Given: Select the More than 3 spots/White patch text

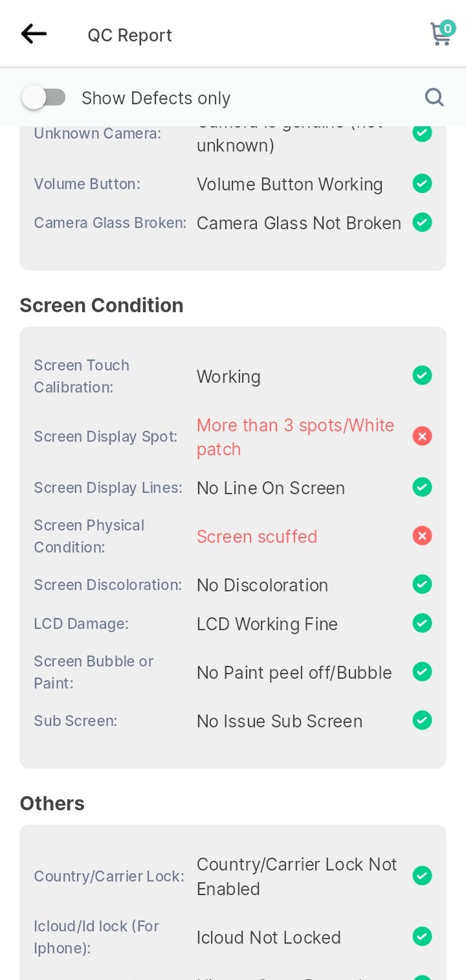Looking at the screenshot, I should (x=295, y=437).
